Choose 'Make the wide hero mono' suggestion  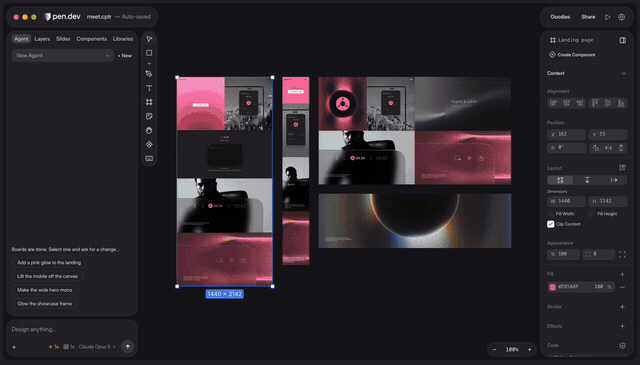click(x=44, y=290)
